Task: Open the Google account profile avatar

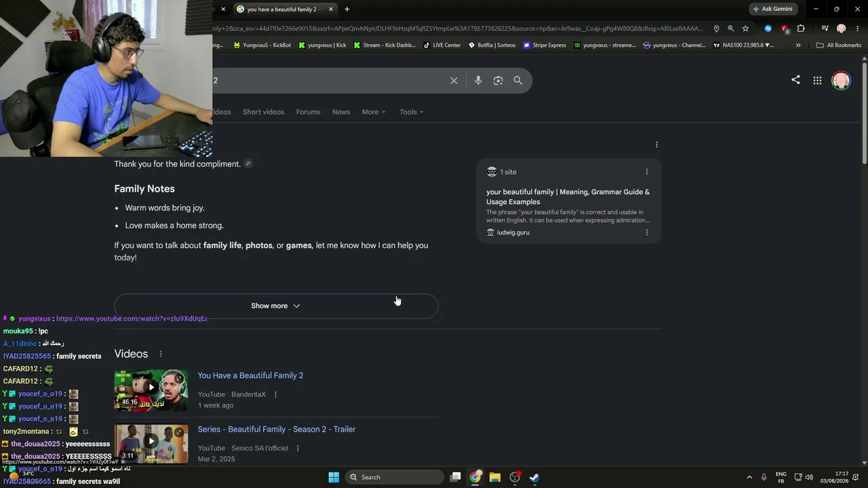Action: pyautogui.click(x=841, y=81)
